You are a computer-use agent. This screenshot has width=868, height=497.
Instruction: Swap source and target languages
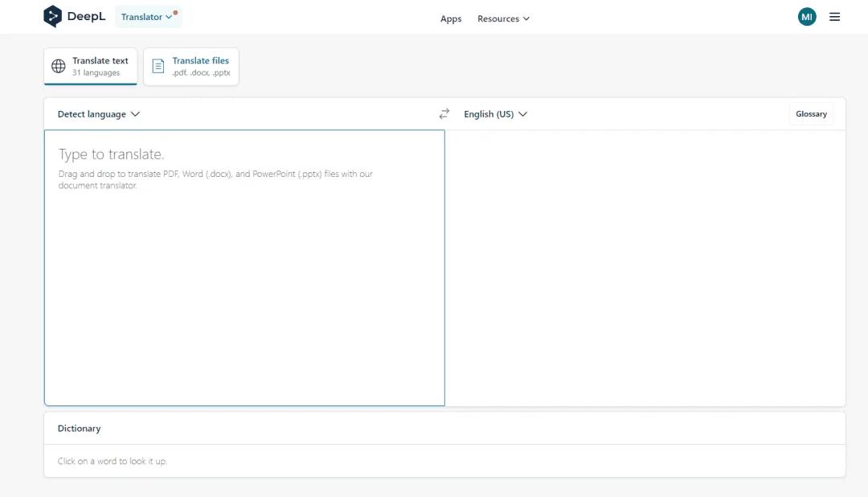[x=444, y=114]
